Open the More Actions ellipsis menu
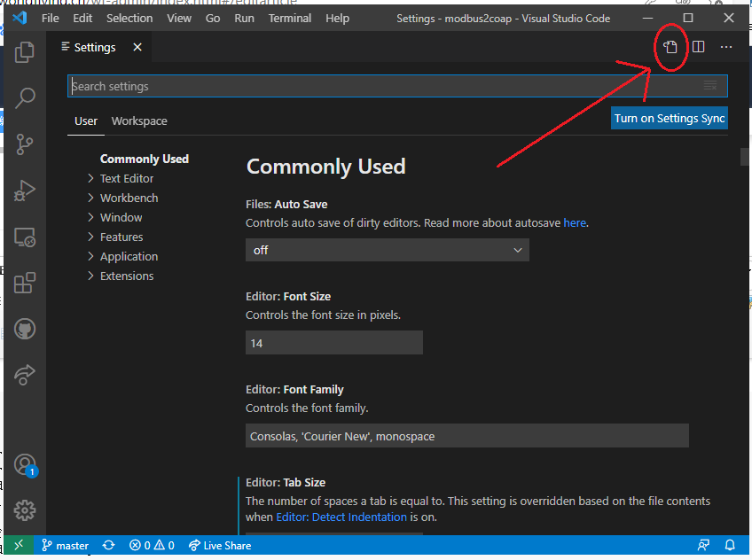This screenshot has width=752, height=560. [x=726, y=47]
